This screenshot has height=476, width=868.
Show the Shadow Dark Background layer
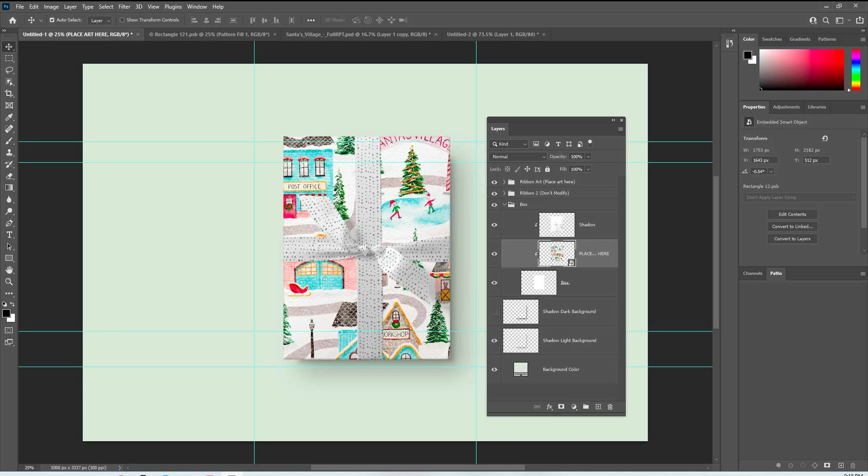tap(494, 311)
